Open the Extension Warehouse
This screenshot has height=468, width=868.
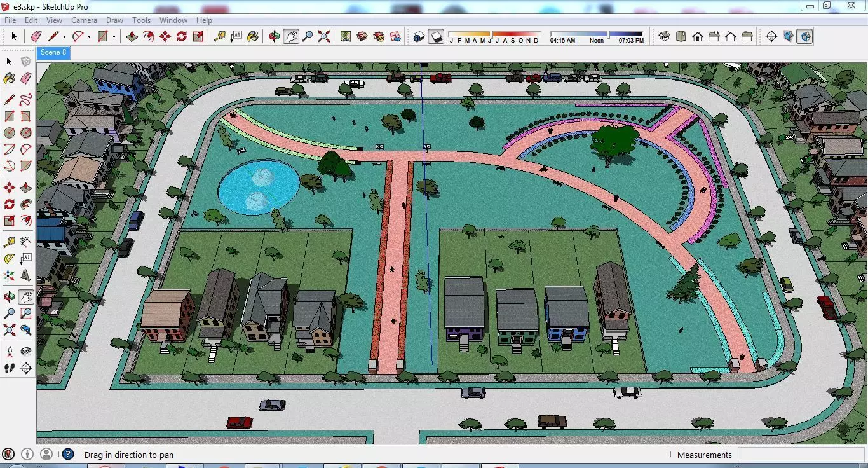tap(379, 36)
